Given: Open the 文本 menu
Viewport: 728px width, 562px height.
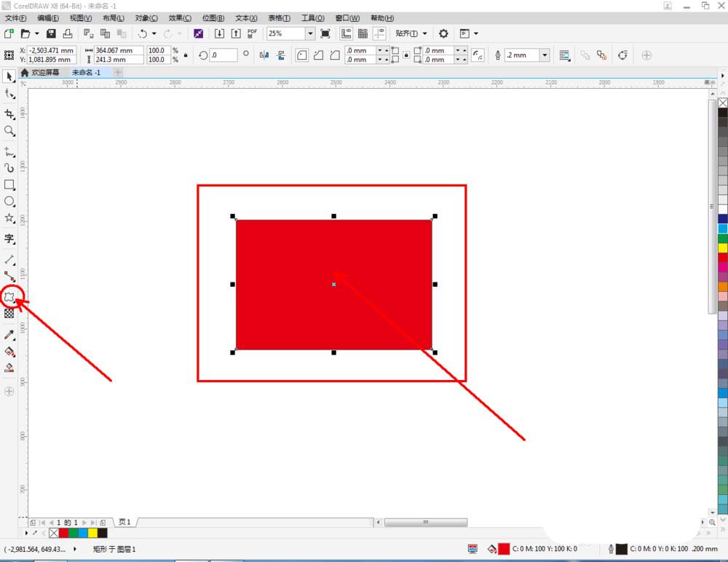Looking at the screenshot, I should pos(245,17).
